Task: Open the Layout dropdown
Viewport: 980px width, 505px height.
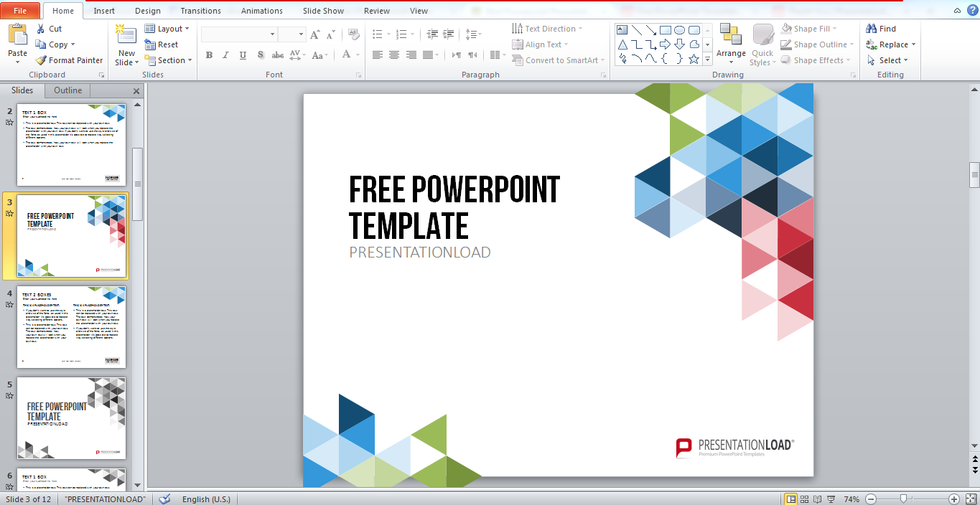Action: coord(168,28)
